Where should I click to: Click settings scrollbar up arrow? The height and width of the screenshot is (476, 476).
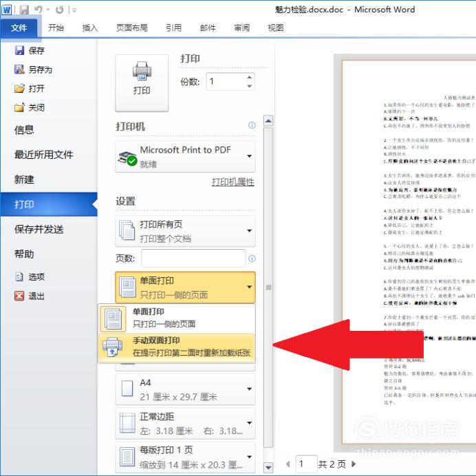click(268, 121)
